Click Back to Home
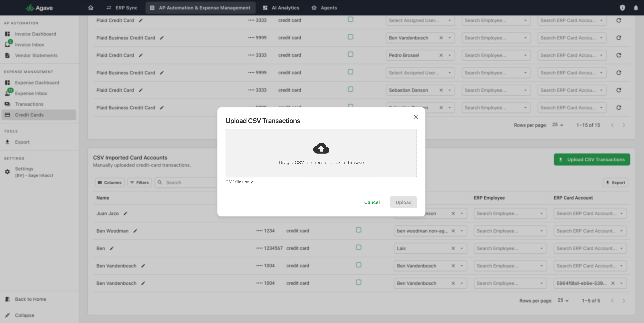644x323 pixels. point(30,299)
